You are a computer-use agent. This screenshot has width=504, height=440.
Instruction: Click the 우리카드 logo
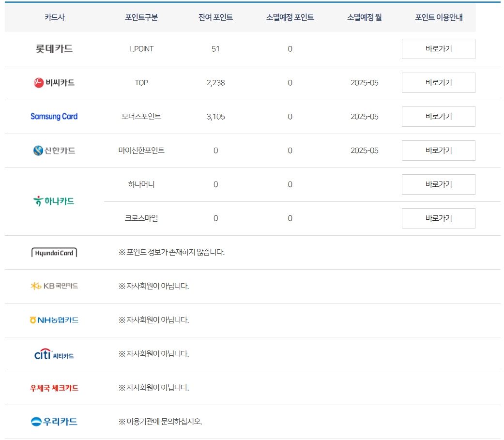54,421
